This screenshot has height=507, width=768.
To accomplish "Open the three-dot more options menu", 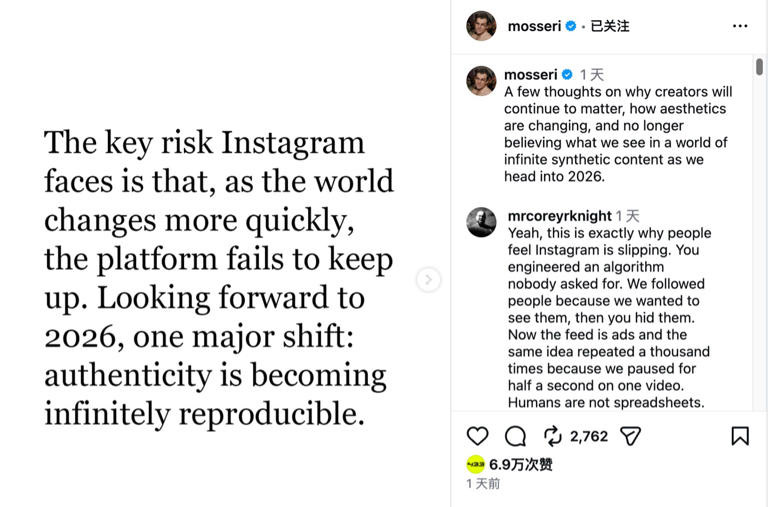I will coord(740,26).
